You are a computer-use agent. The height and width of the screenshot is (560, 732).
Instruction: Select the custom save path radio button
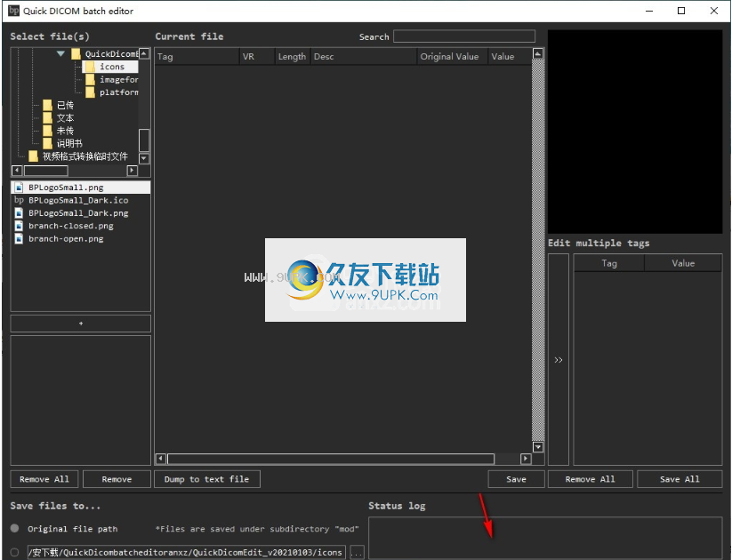click(x=15, y=553)
